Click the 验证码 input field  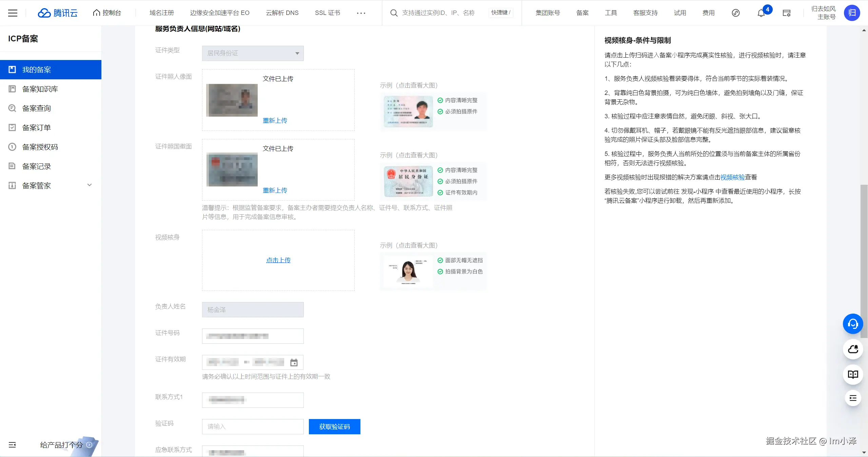click(252, 426)
